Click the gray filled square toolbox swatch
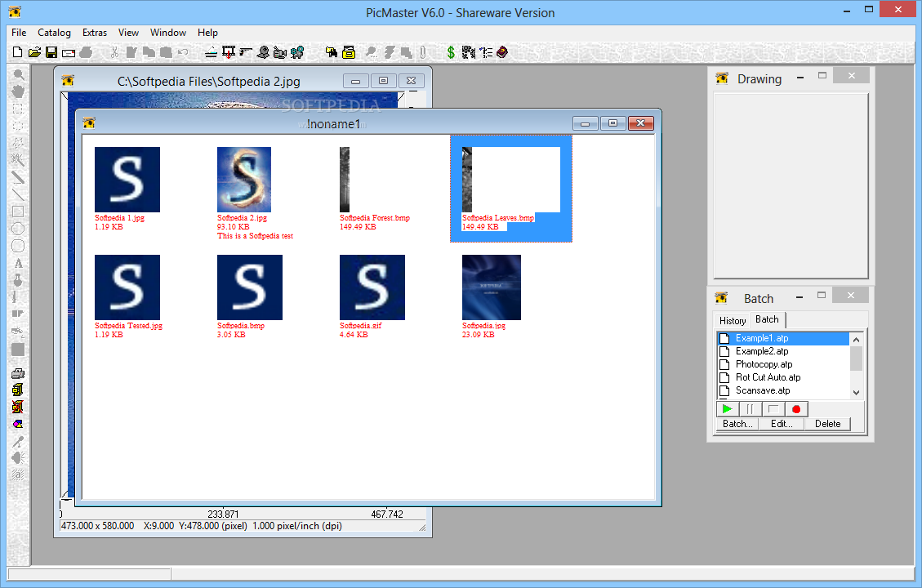The image size is (922, 588). tap(18, 350)
